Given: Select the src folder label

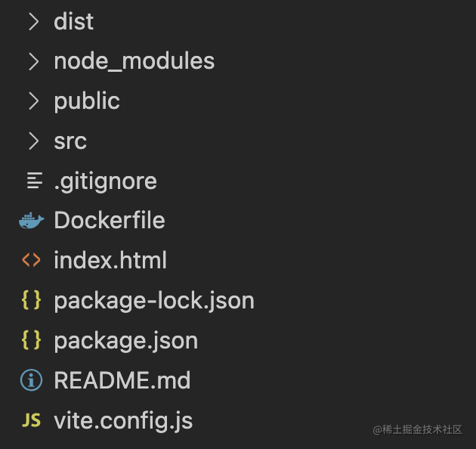Looking at the screenshot, I should [70, 141].
